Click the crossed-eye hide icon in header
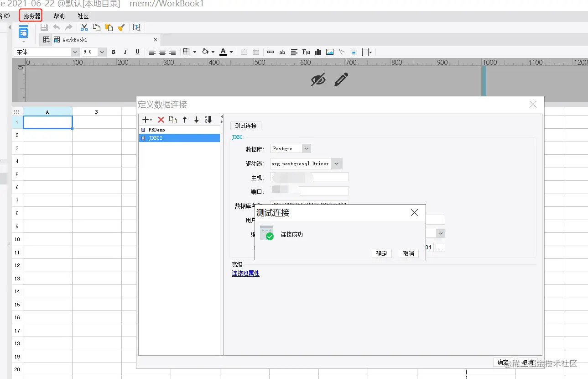 (x=318, y=79)
